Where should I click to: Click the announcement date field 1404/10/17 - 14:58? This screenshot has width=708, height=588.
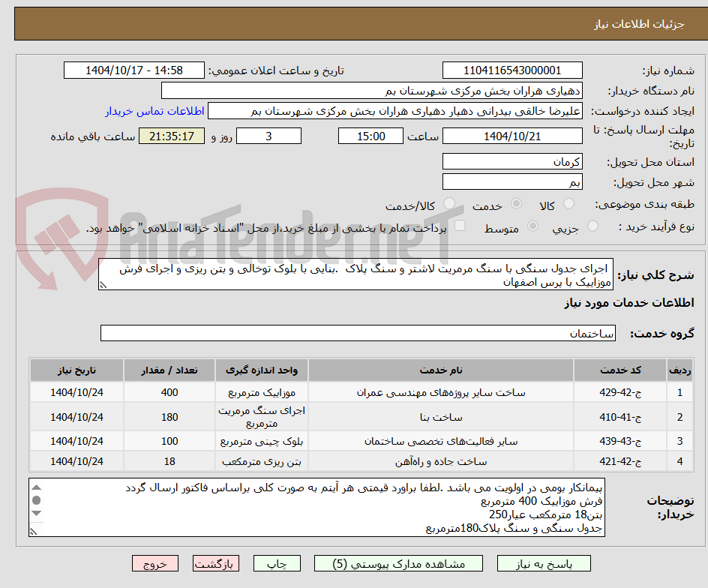pyautogui.click(x=134, y=70)
